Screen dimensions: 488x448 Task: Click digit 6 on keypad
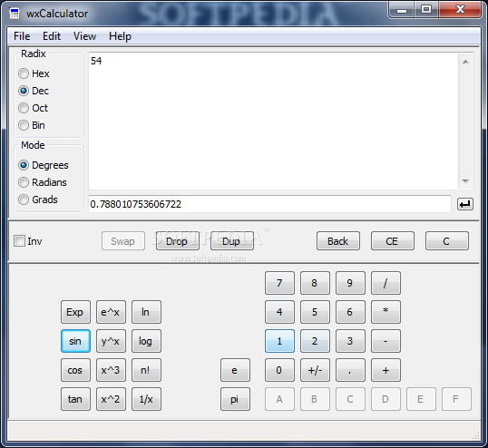350,312
